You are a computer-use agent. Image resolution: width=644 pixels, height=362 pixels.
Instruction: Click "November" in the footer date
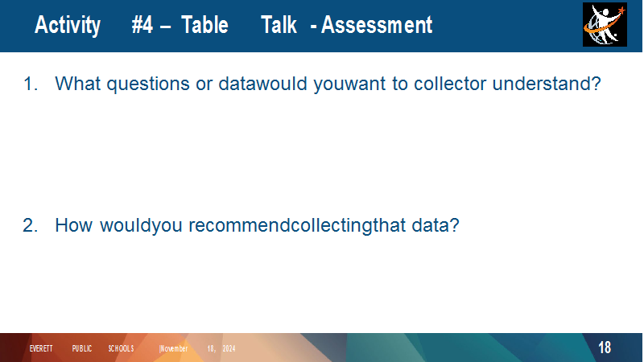tap(174, 348)
